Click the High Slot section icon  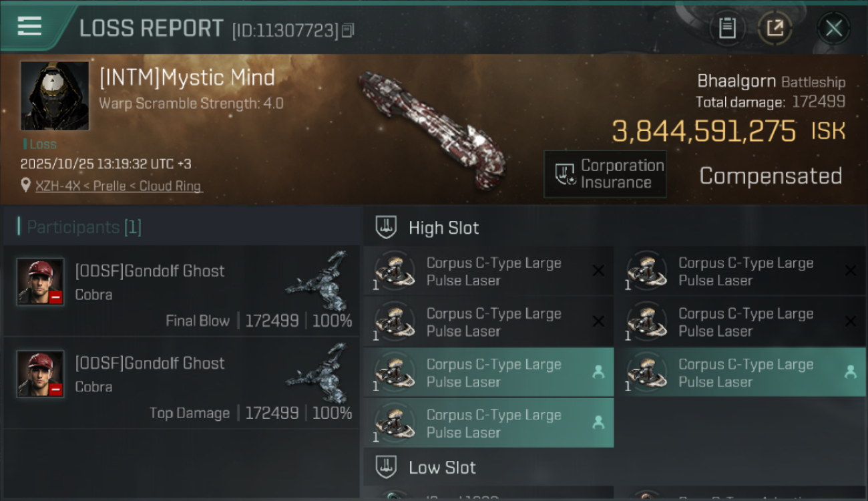[x=387, y=227]
